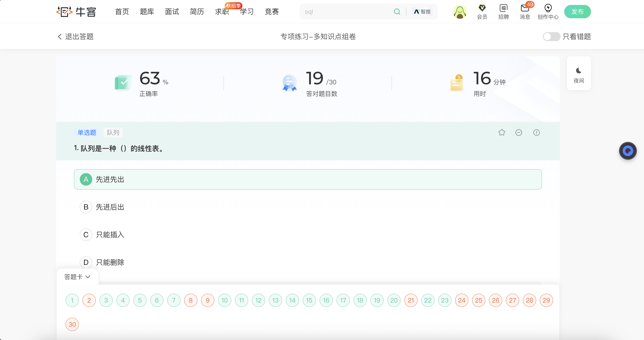Click the circled minus icon on the question
The height and width of the screenshot is (340, 644).
pyautogui.click(x=519, y=132)
